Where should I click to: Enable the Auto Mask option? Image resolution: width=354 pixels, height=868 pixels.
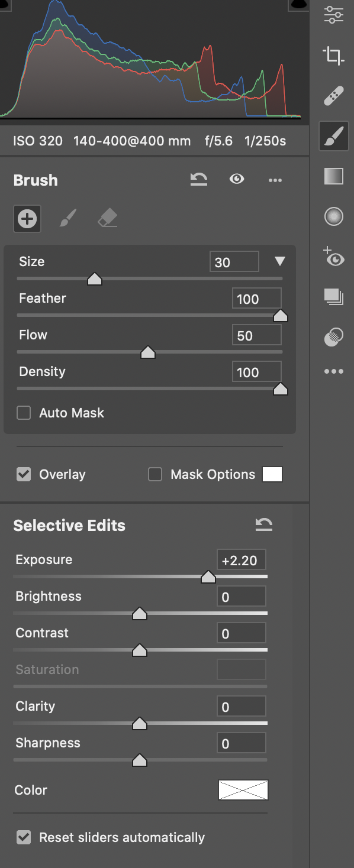24,413
